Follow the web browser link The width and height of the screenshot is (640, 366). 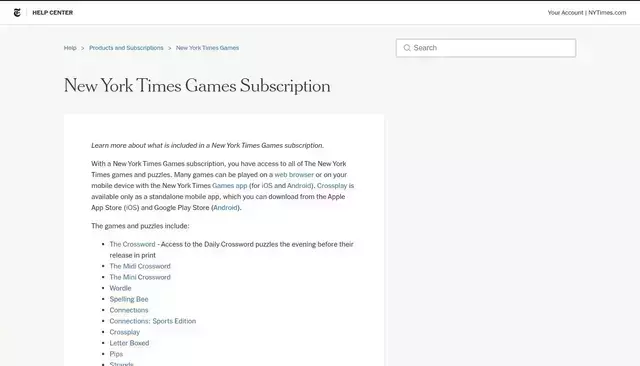[294, 175]
